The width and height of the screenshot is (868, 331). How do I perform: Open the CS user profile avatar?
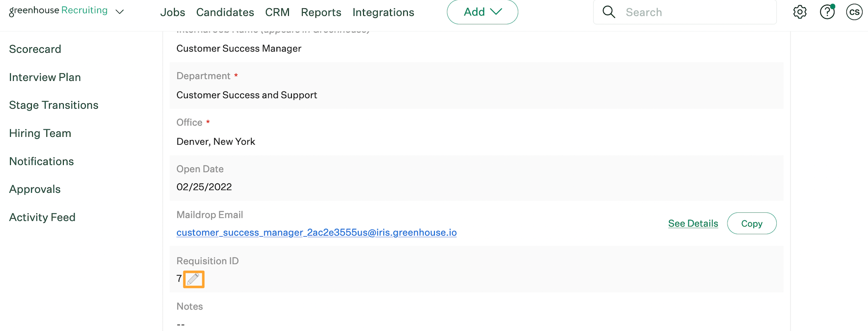[x=854, y=12]
